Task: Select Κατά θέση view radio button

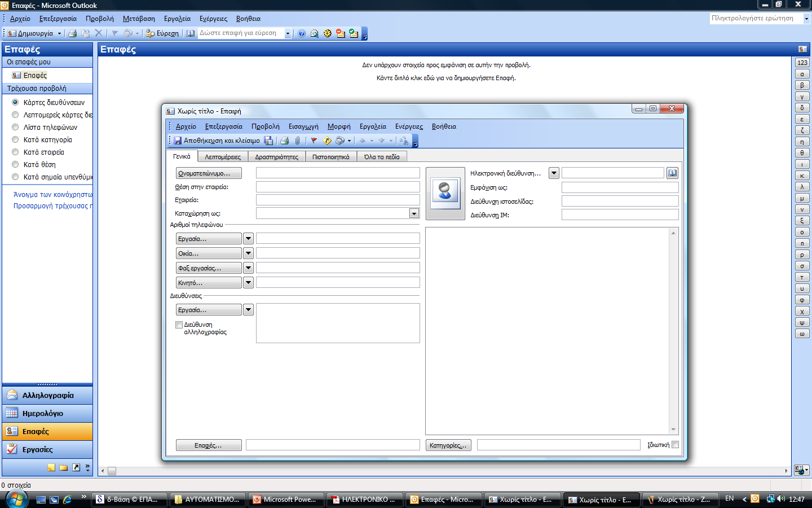Action: click(15, 164)
